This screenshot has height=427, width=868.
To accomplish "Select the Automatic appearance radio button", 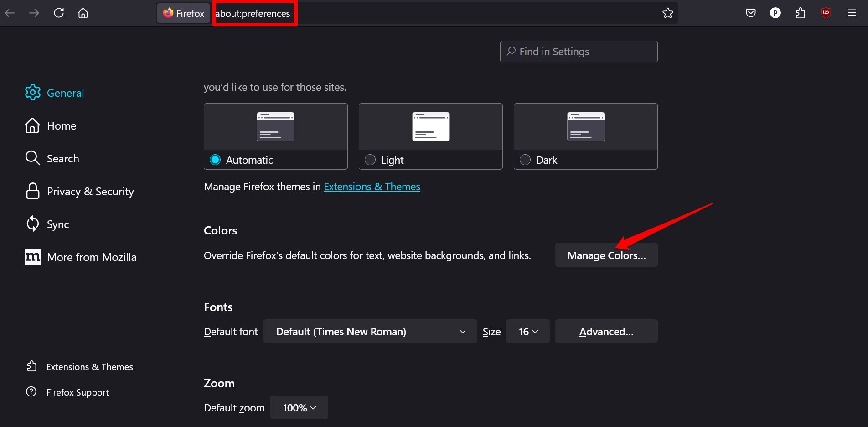I will pyautogui.click(x=215, y=160).
